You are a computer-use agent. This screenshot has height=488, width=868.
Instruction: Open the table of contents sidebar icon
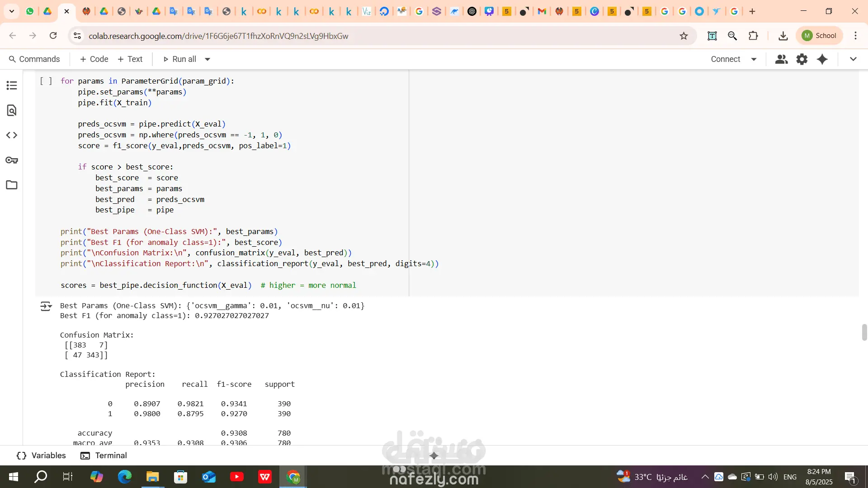point(12,85)
